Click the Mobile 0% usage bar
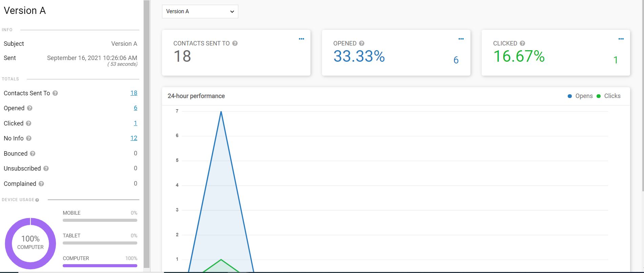Image resolution: width=644 pixels, height=273 pixels. (x=100, y=220)
